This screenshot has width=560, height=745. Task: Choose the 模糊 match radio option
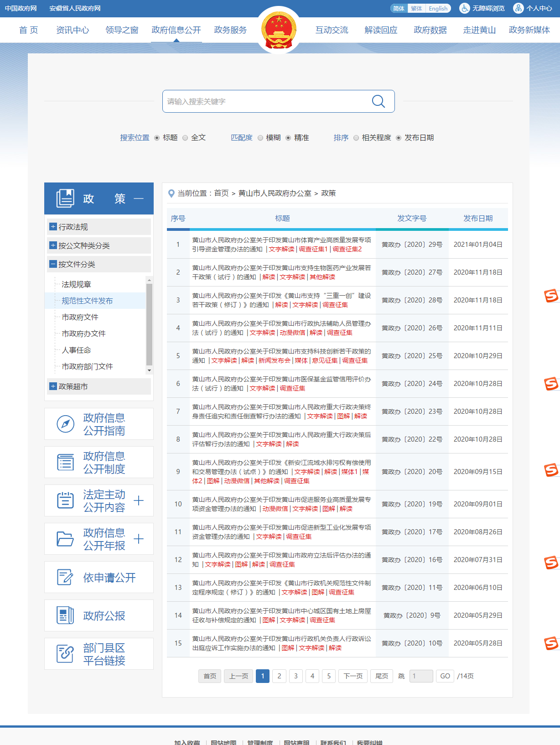click(260, 138)
